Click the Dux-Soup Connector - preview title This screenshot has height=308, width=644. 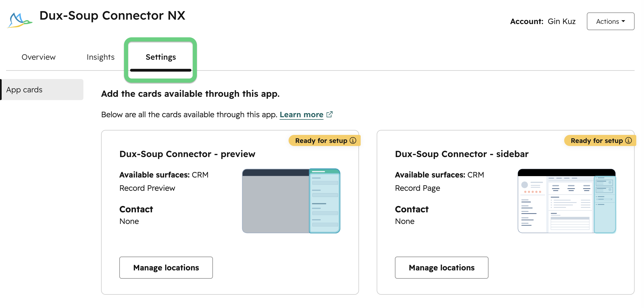[x=187, y=154]
